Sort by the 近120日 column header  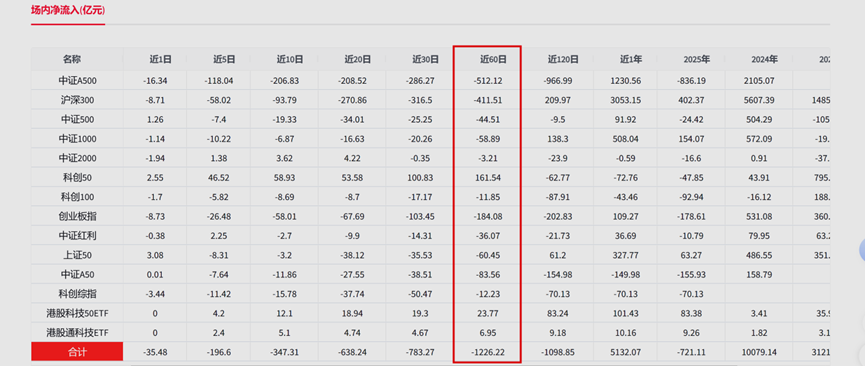coord(563,59)
